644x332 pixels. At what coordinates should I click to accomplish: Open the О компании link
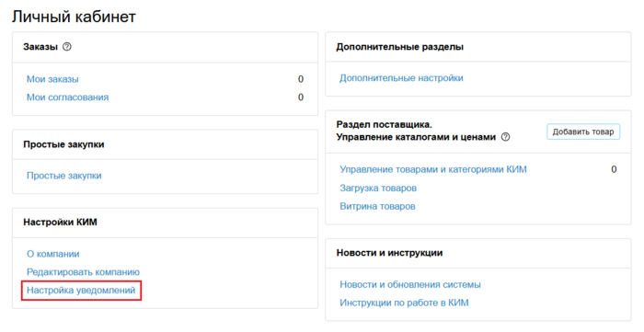(53, 254)
